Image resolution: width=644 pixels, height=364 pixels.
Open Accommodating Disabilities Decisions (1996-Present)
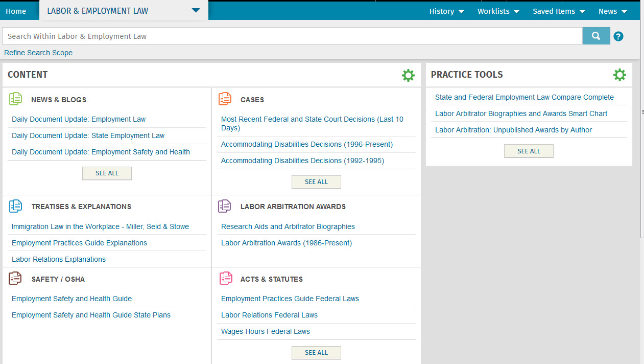coord(307,144)
